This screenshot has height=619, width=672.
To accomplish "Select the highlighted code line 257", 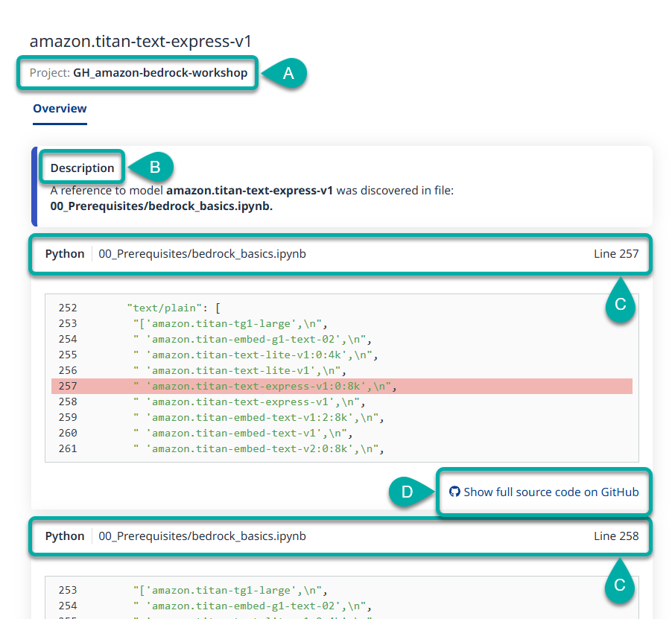I will pos(264,386).
